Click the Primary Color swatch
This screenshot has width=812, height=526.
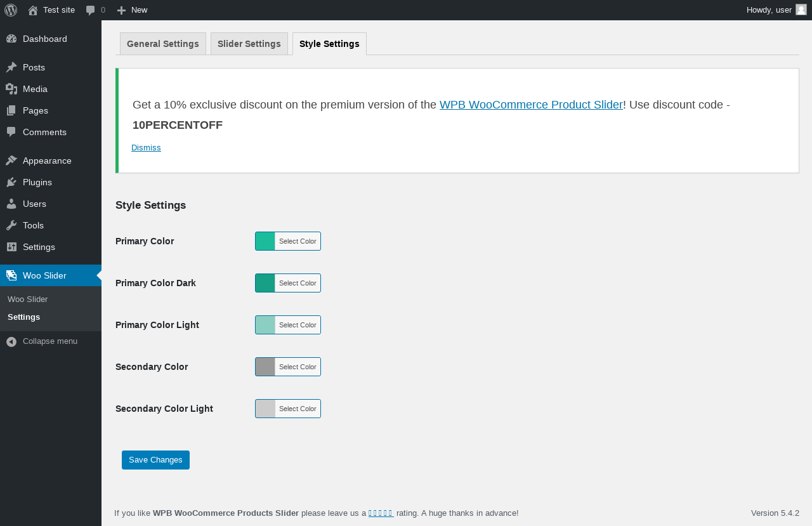click(x=265, y=241)
